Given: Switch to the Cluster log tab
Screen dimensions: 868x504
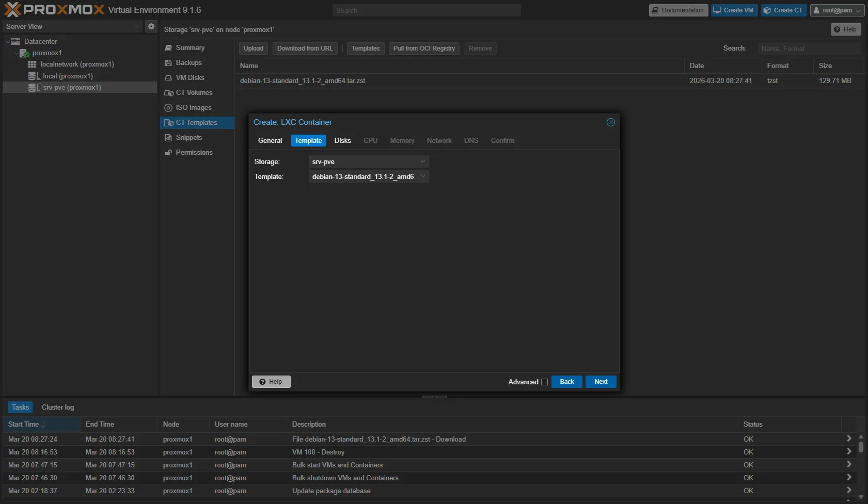Looking at the screenshot, I should [58, 408].
